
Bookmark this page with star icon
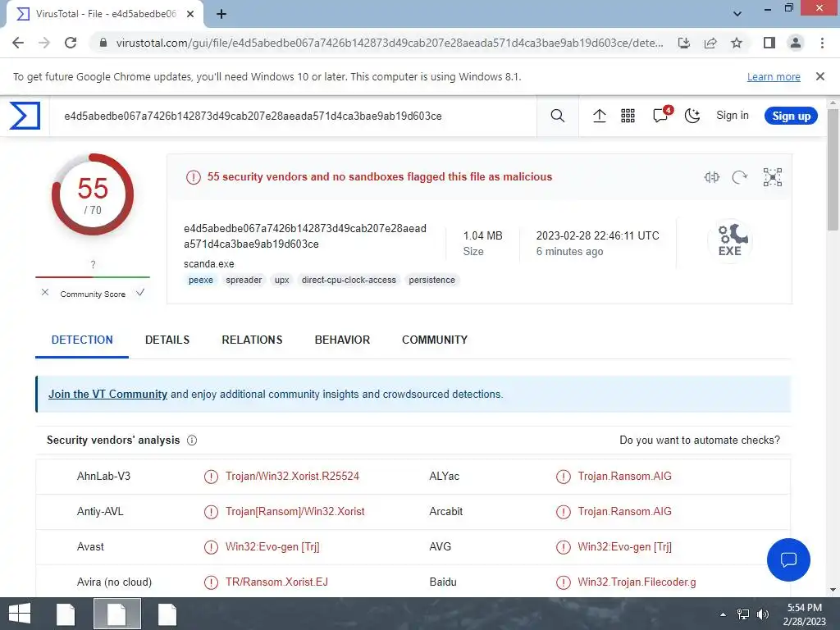click(x=737, y=43)
